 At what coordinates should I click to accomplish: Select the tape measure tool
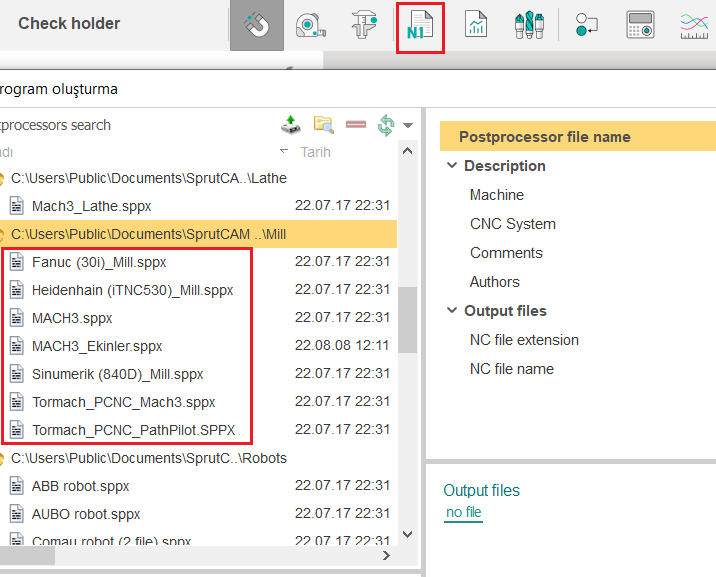[x=308, y=26]
